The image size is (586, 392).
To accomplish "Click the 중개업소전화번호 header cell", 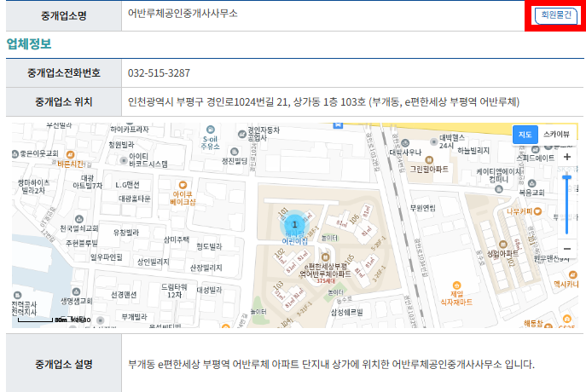I will coord(64,72).
